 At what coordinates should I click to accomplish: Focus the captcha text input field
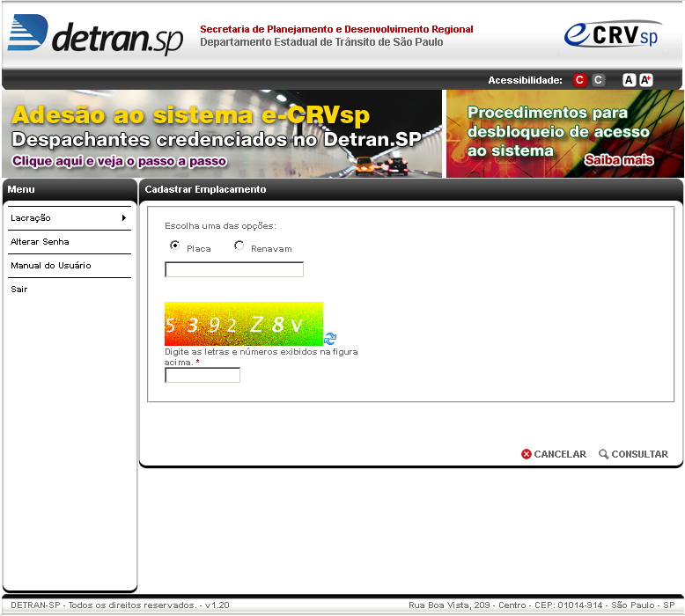203,375
